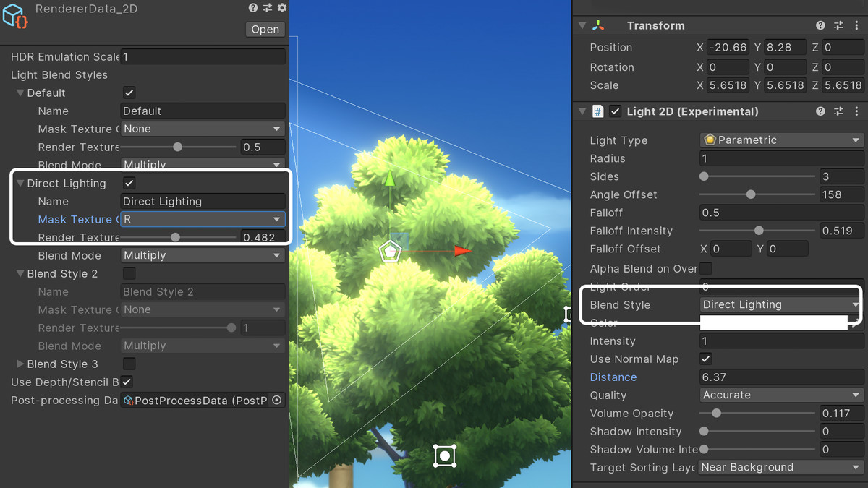Click the Post-processing Data object field
The width and height of the screenshot is (868, 488).
tap(203, 400)
